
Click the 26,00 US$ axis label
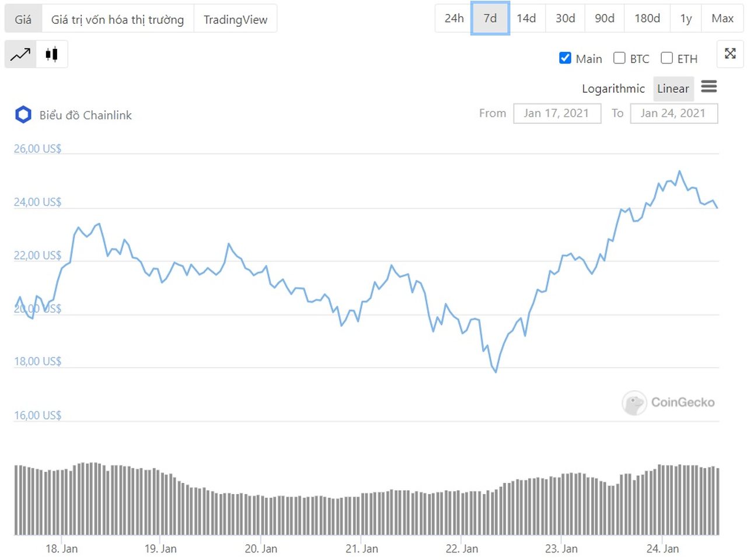coord(38,149)
